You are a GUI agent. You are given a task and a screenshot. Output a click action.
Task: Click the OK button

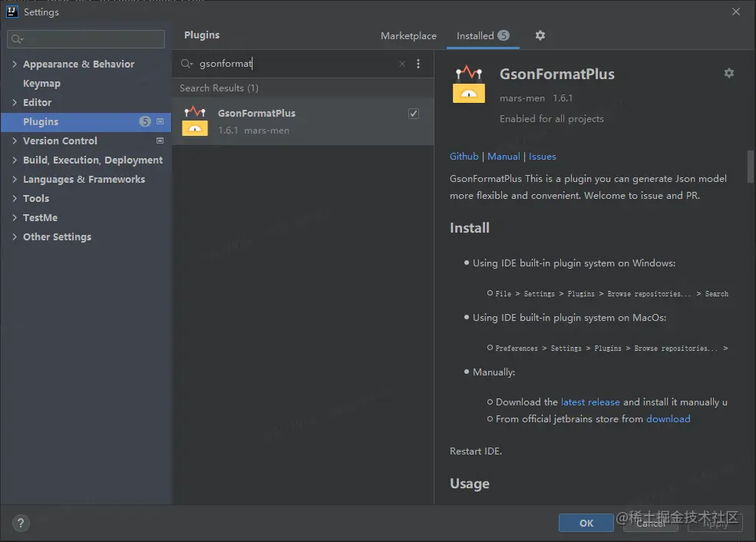coord(586,524)
